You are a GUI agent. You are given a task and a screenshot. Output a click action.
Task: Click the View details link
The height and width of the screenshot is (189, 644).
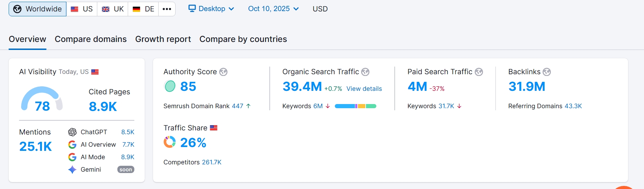click(364, 89)
